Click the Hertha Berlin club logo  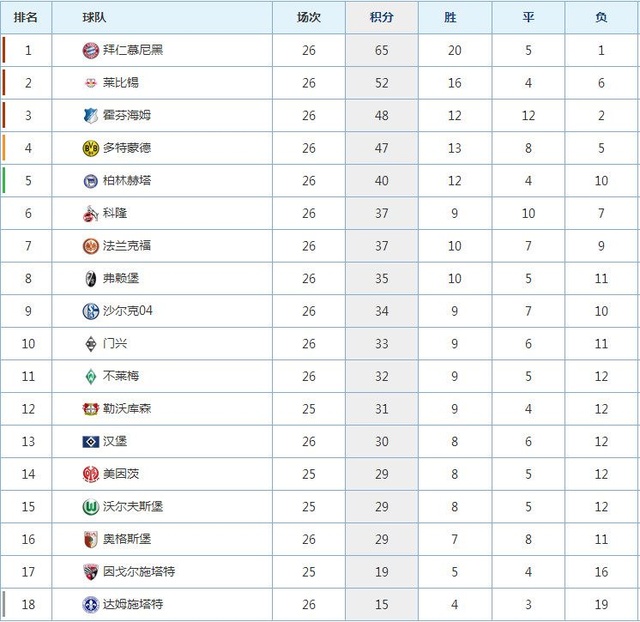click(x=91, y=181)
